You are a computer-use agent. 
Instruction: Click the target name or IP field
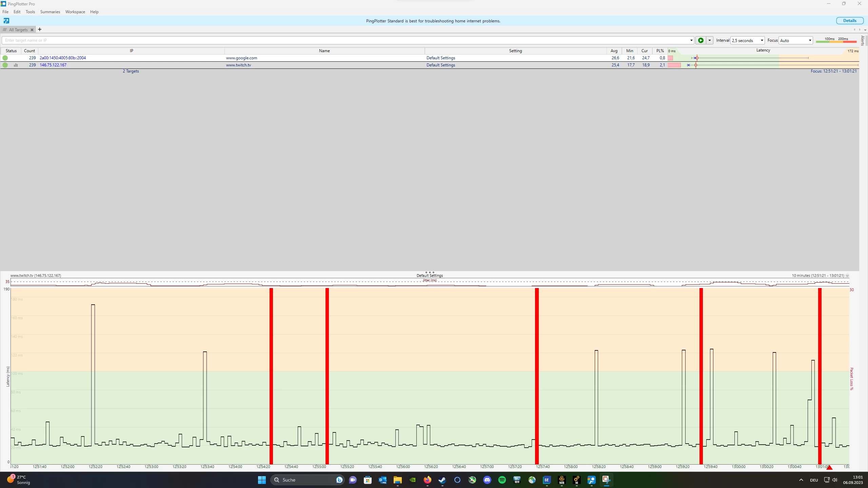pyautogui.click(x=346, y=40)
